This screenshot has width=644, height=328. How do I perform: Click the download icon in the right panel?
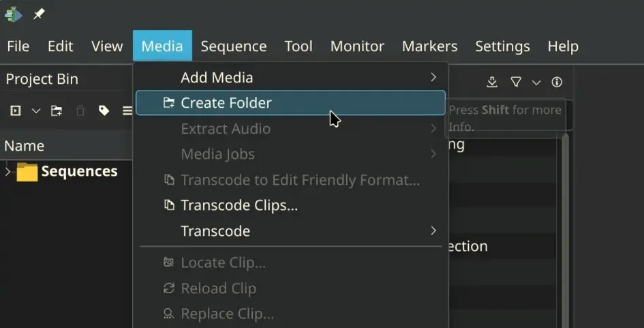492,83
